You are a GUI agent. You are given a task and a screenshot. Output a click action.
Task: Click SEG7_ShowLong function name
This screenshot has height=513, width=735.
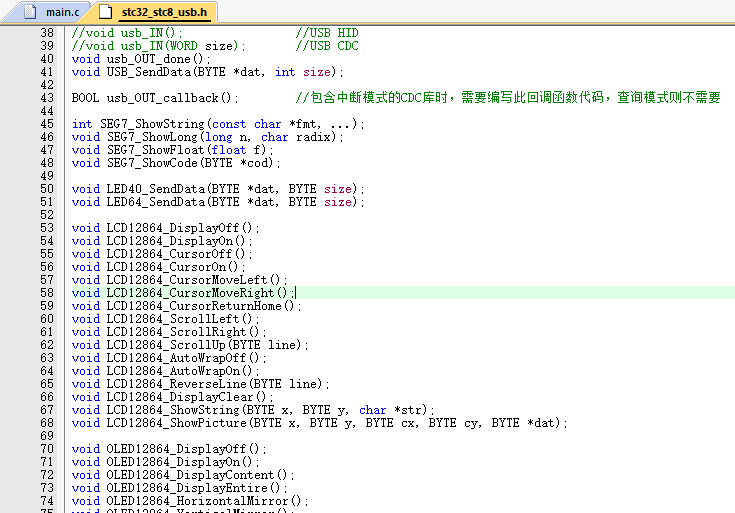coord(152,137)
